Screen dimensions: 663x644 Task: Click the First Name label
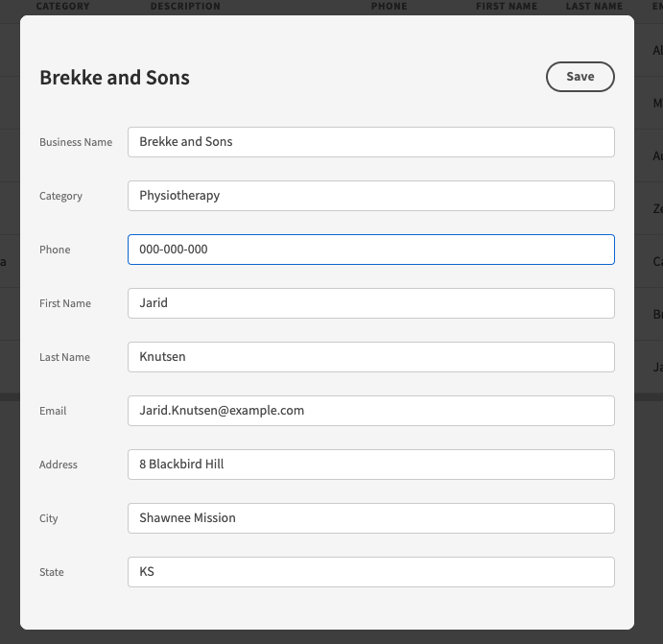[x=65, y=303]
